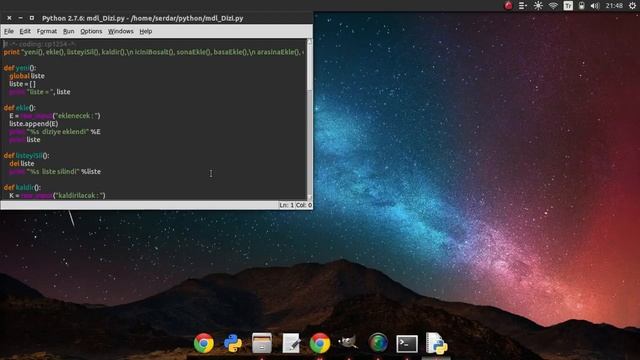Close the IDLE editor window
Image resolution: width=640 pixels, height=360 pixels.
pos(9,18)
